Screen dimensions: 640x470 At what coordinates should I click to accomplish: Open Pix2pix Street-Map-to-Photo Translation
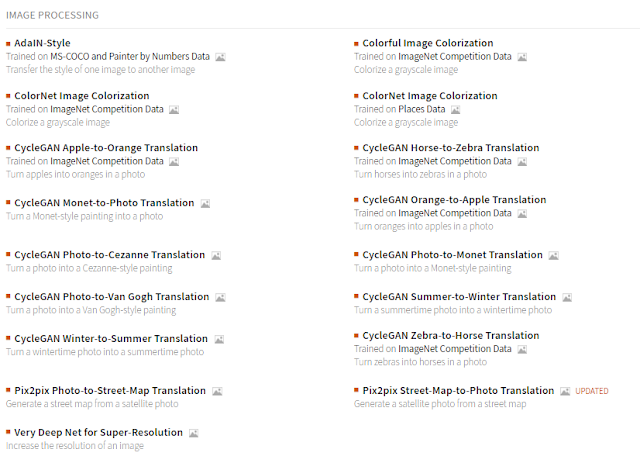pos(458,391)
